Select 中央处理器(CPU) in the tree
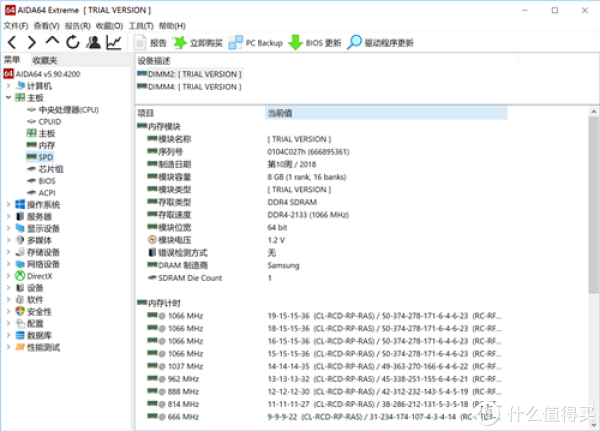This screenshot has height=431, width=600. coord(63,110)
